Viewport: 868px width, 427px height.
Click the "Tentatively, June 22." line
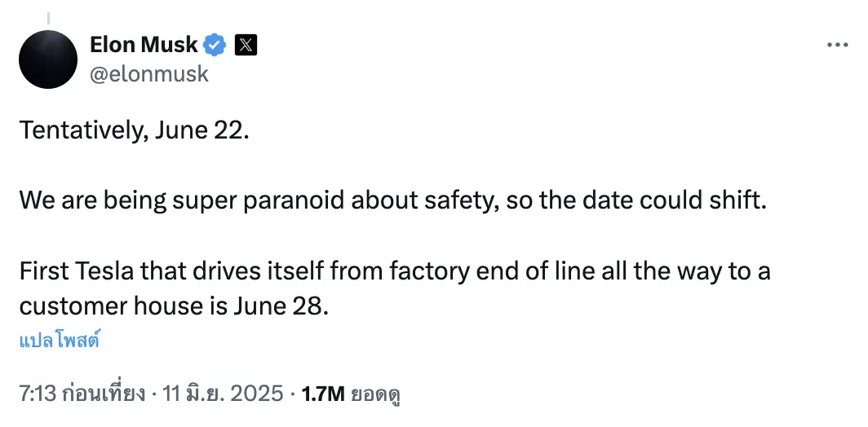click(134, 130)
